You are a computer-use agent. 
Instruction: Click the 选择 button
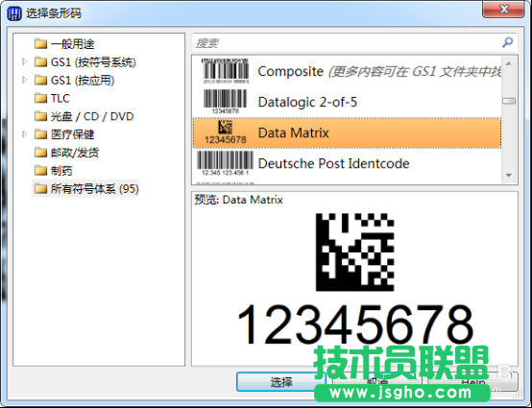point(281,382)
